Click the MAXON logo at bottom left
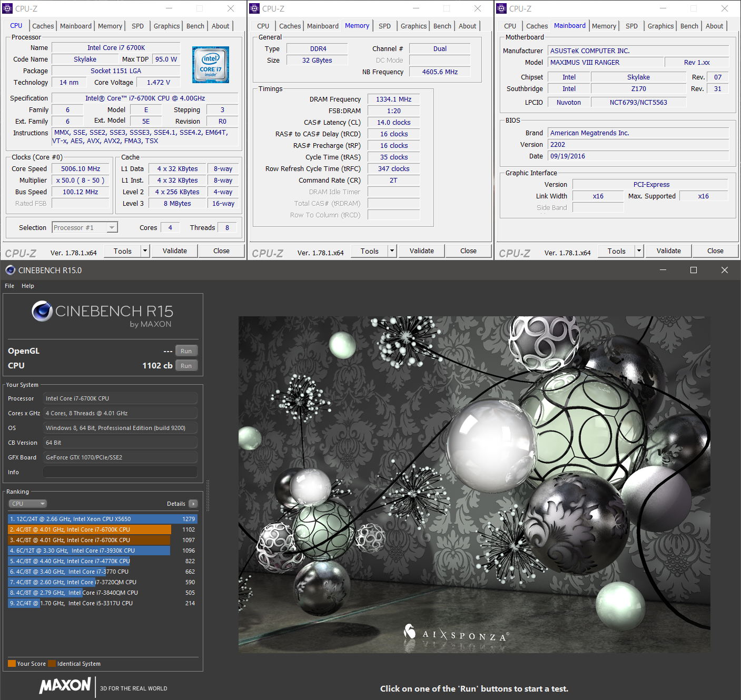The width and height of the screenshot is (741, 700). click(x=65, y=685)
